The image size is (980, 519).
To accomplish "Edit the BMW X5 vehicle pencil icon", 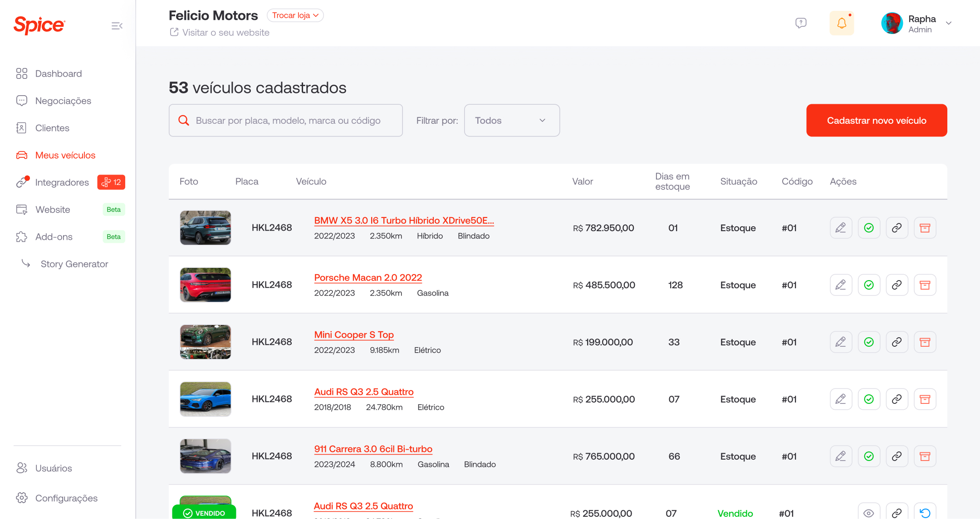I will (841, 228).
